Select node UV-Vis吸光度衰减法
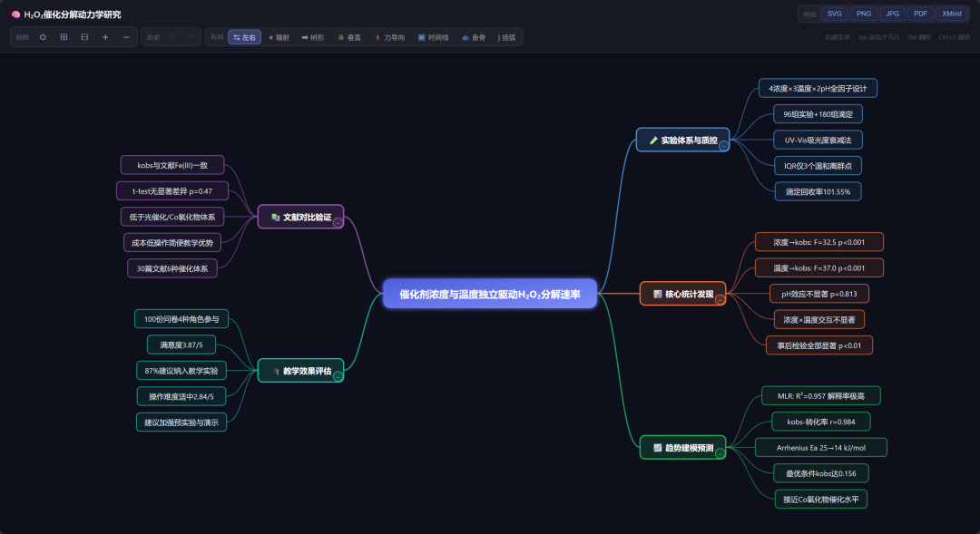Screen dimensions: 980x534 [818, 140]
